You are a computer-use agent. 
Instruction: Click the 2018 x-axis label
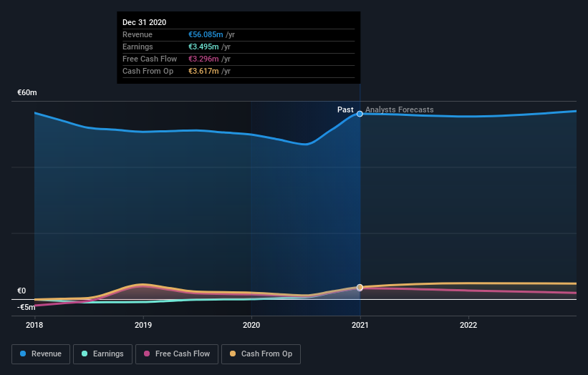tap(34, 325)
